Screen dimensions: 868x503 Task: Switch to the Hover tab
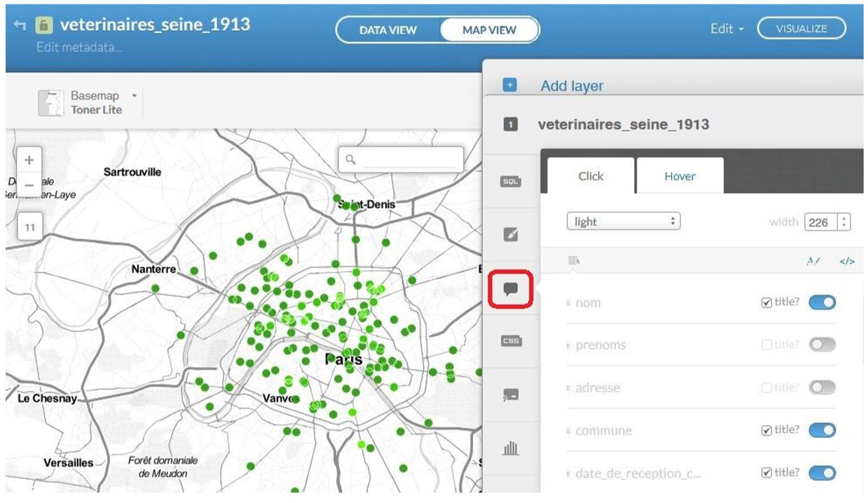[x=680, y=176]
